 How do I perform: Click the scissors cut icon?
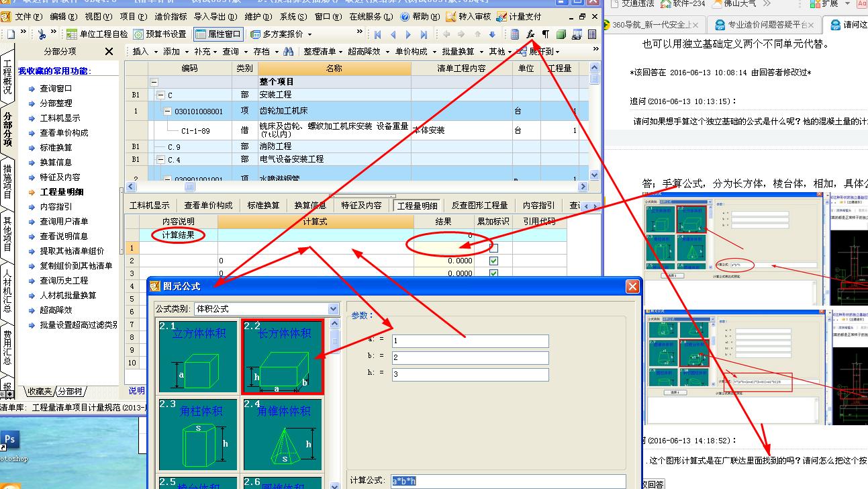(42, 34)
